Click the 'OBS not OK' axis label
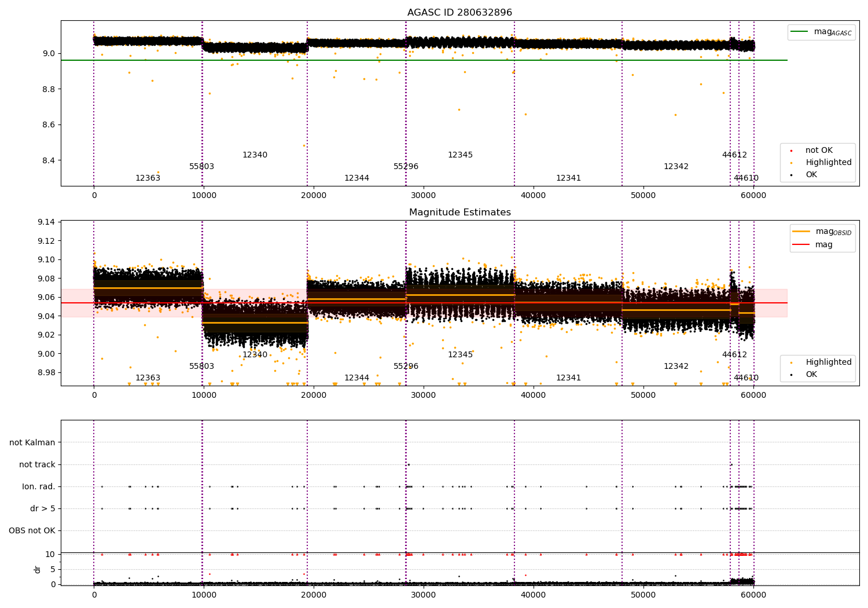This screenshot has width=868, height=608. tap(32, 530)
